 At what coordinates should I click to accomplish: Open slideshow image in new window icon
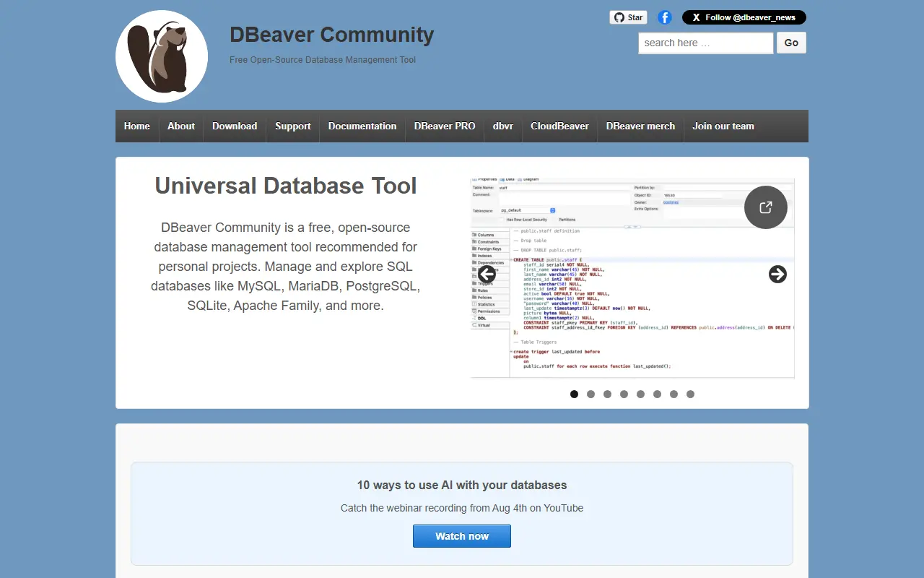(766, 207)
